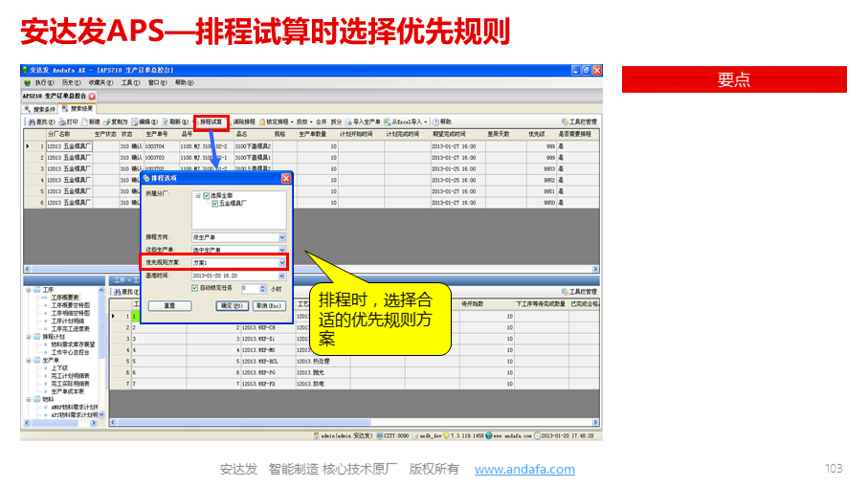Click the upper grid horizontal scrollbar
868x487 pixels.
pos(311,269)
